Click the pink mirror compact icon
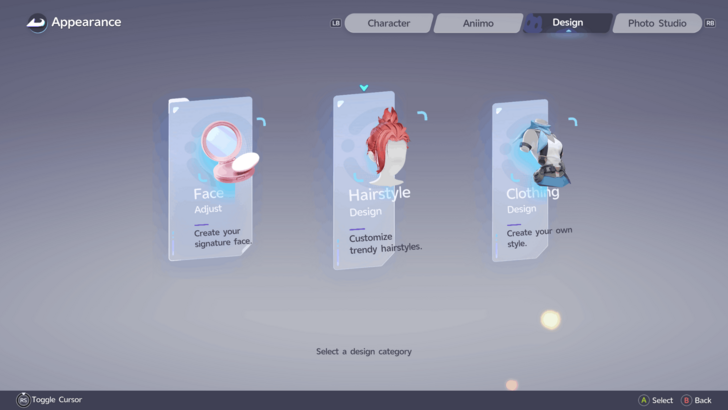The height and width of the screenshot is (410, 728). pyautogui.click(x=230, y=151)
